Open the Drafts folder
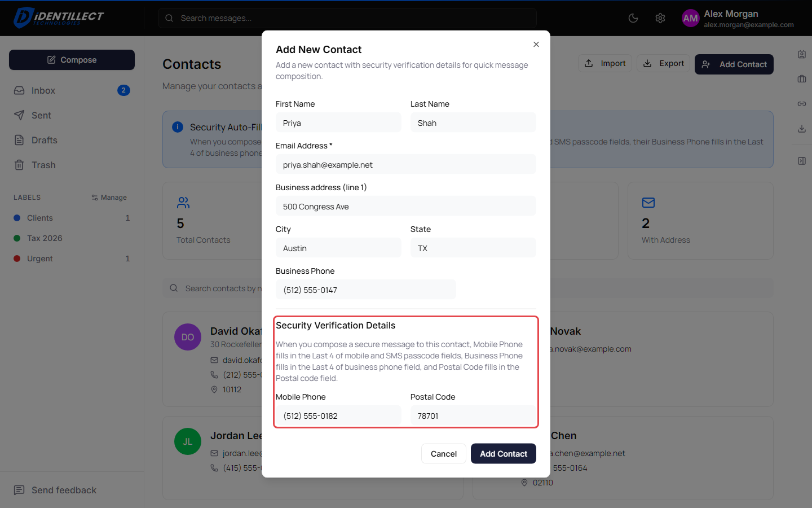This screenshot has width=812, height=508. (x=72, y=140)
